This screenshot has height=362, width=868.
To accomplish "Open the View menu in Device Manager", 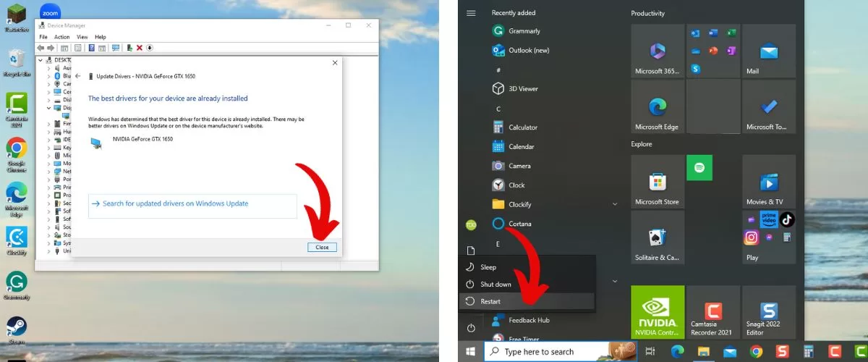I will [82, 37].
